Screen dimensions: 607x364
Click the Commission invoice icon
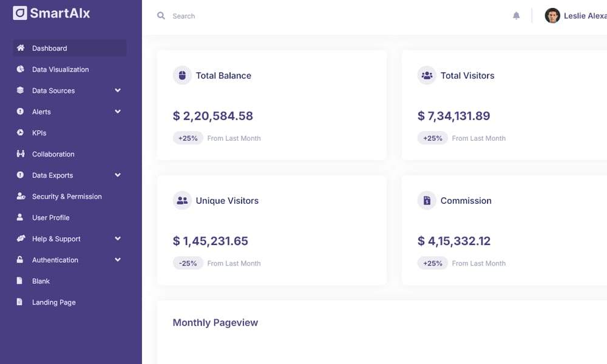click(427, 200)
